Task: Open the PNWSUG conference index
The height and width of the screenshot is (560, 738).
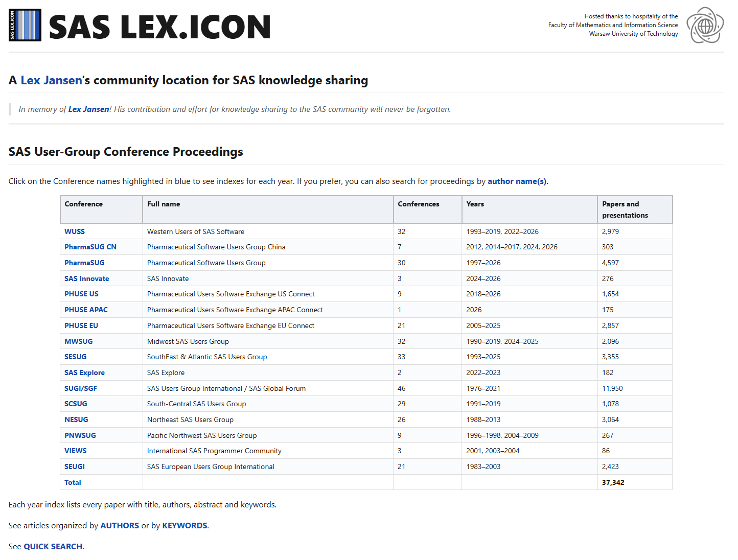Action: click(x=80, y=435)
